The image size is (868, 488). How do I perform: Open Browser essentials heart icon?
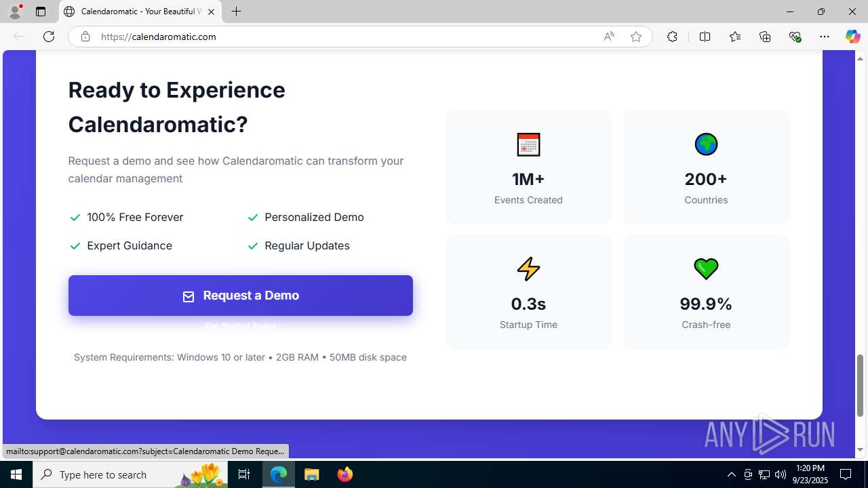[795, 37]
